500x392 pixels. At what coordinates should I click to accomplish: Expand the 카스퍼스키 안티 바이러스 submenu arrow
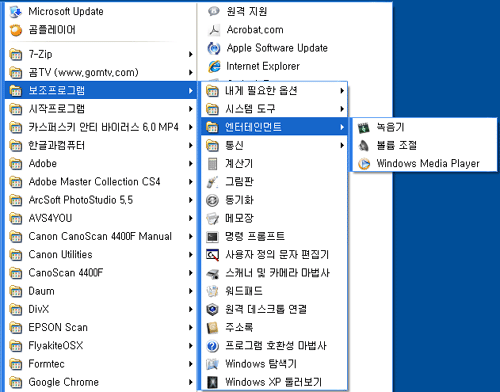190,127
